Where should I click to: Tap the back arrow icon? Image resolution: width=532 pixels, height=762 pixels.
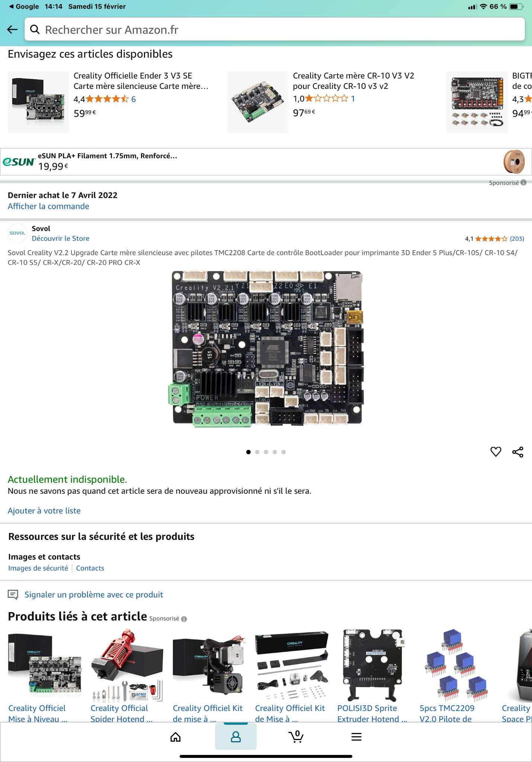click(x=12, y=29)
